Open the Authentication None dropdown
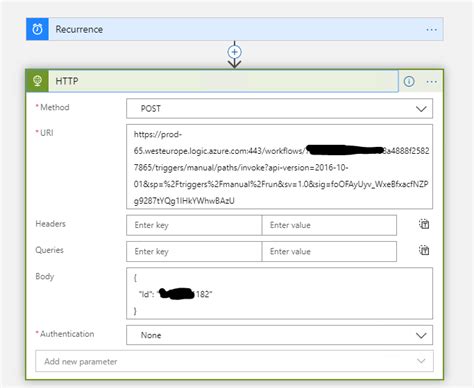Image resolution: width=474 pixels, height=388 pixels. (279, 335)
